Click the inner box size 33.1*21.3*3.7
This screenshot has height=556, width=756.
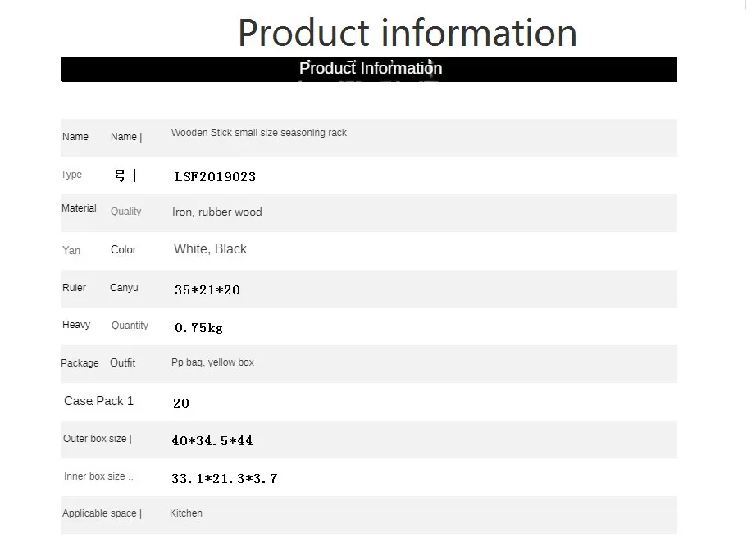click(224, 478)
